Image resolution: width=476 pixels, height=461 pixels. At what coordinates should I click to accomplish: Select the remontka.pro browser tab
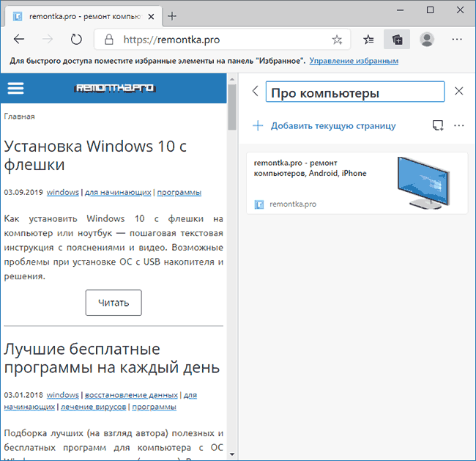[83, 16]
